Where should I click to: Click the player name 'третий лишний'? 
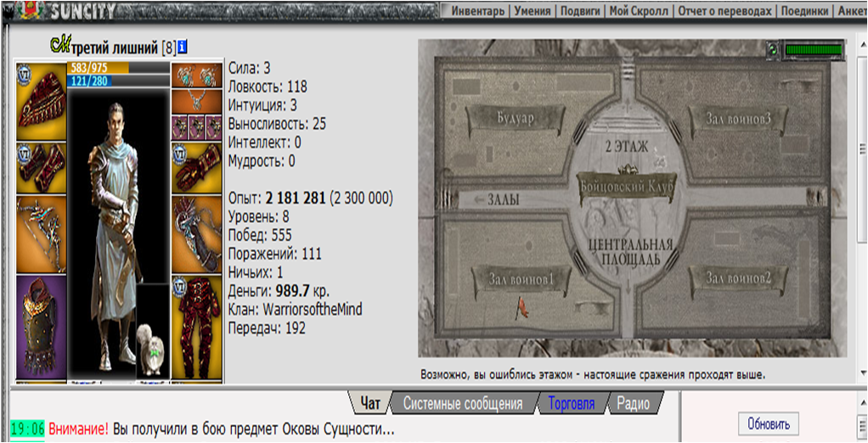pyautogui.click(x=113, y=48)
